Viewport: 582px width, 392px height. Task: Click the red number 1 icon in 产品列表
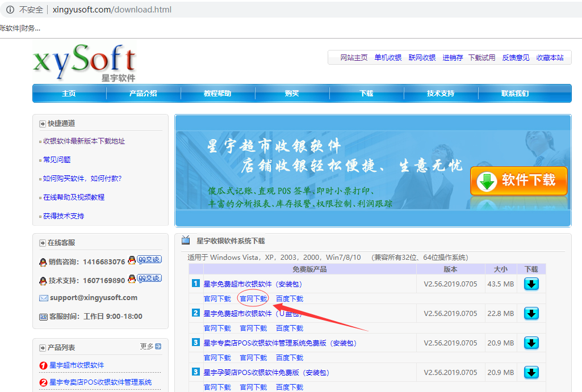click(x=43, y=366)
